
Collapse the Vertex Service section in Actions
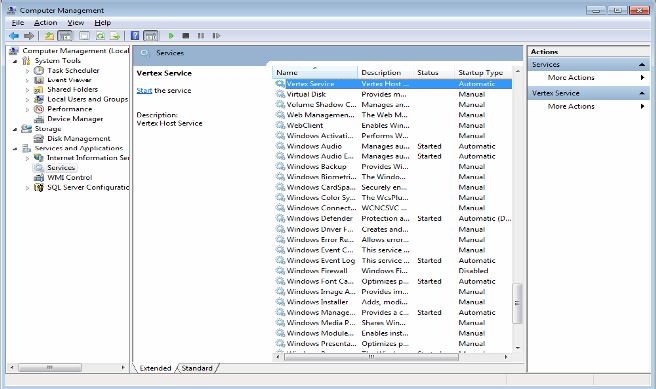coord(641,93)
